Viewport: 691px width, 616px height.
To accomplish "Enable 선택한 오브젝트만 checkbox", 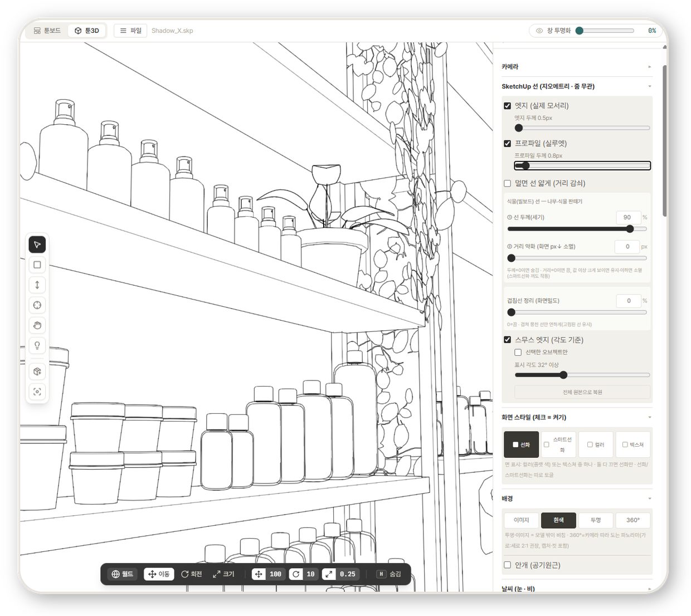I will pos(518,353).
